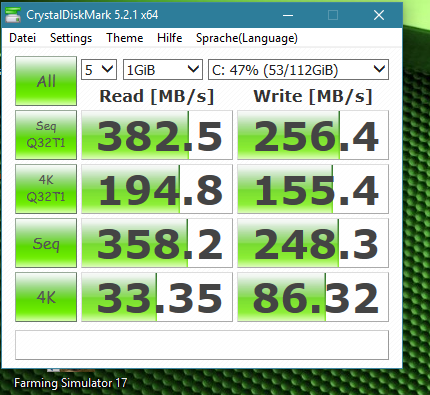Open the Sprache(Language) menu
Screen dimensions: 430x395
[x=247, y=38]
